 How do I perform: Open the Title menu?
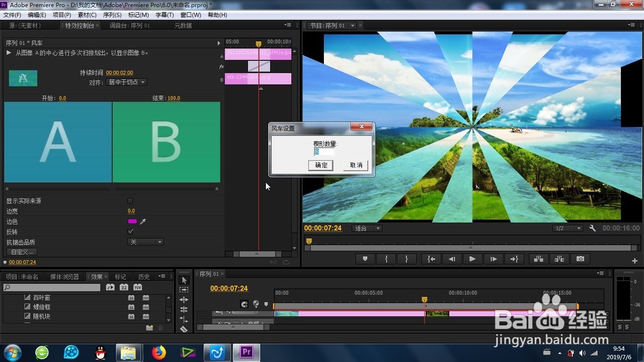click(x=164, y=15)
